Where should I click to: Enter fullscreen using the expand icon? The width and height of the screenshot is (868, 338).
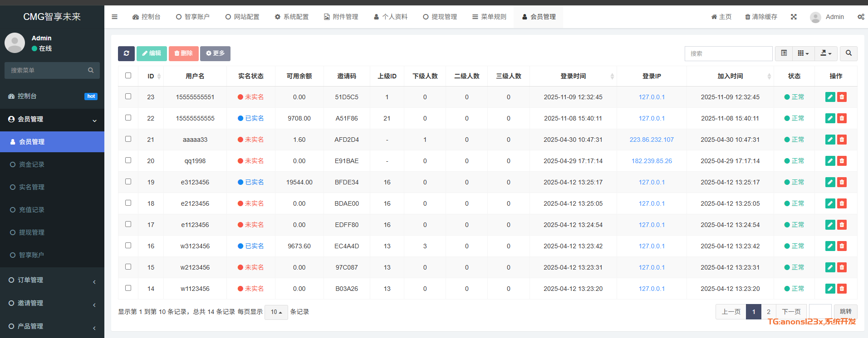click(794, 17)
